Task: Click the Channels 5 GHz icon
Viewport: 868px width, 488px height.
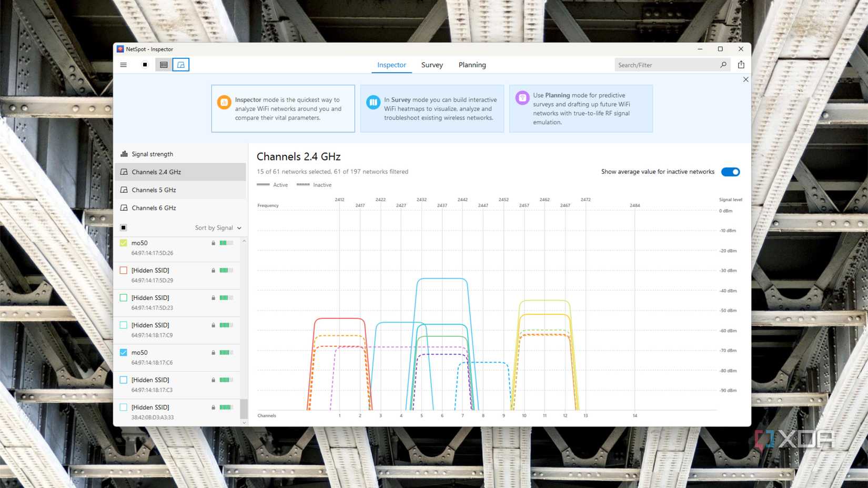Action: click(x=124, y=190)
